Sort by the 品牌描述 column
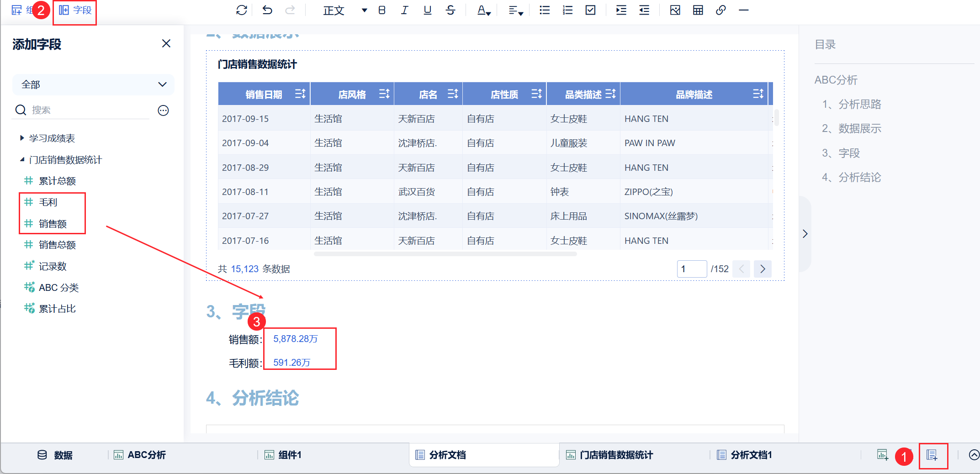Image resolution: width=980 pixels, height=474 pixels. click(758, 94)
